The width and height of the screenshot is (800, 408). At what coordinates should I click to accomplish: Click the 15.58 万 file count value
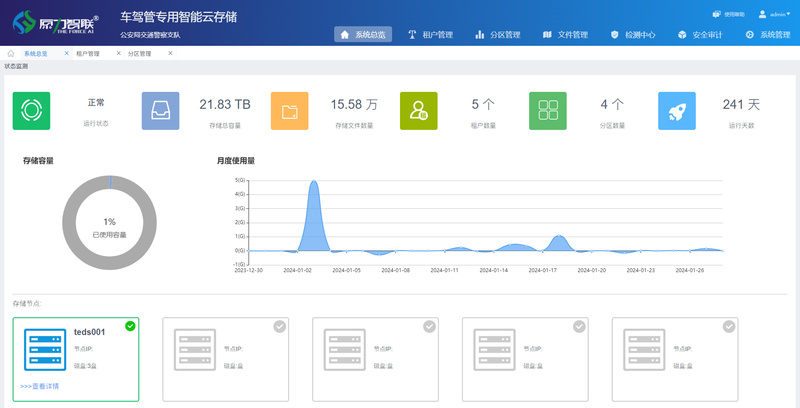[x=354, y=105]
